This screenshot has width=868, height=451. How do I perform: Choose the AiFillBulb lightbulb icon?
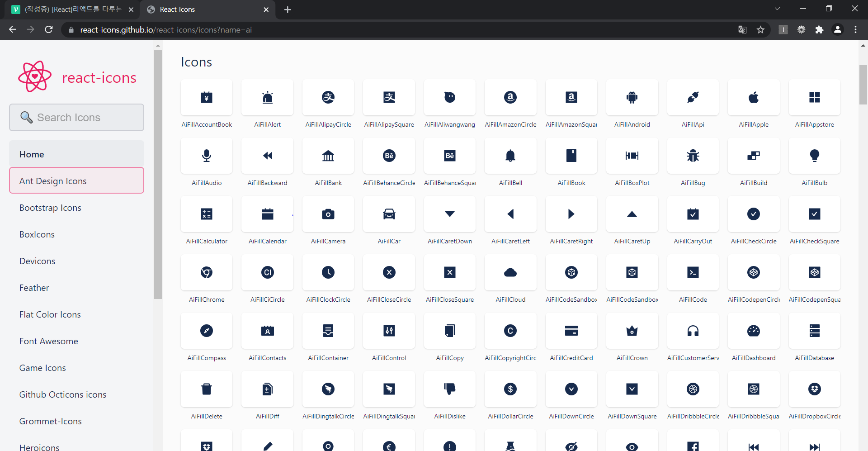815,156
